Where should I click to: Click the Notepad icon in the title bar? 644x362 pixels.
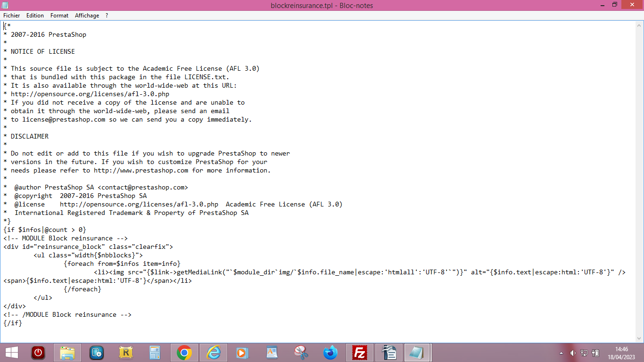[5, 5]
